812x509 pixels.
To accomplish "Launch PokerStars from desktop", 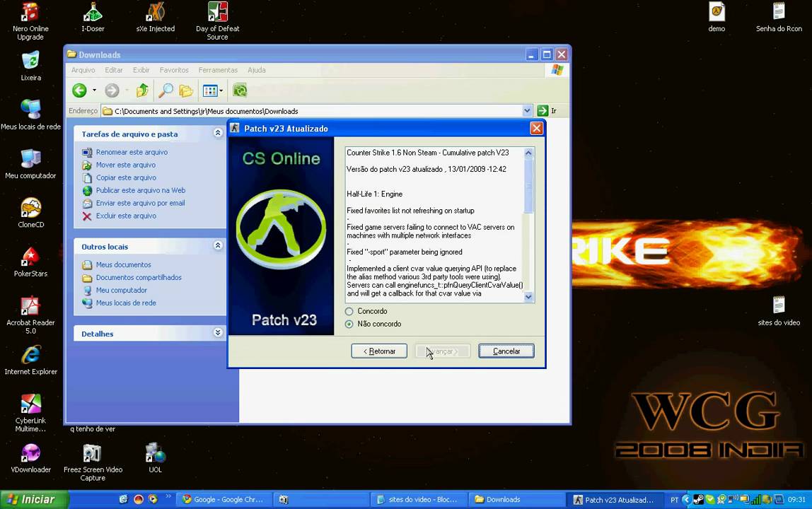I will coord(30,262).
